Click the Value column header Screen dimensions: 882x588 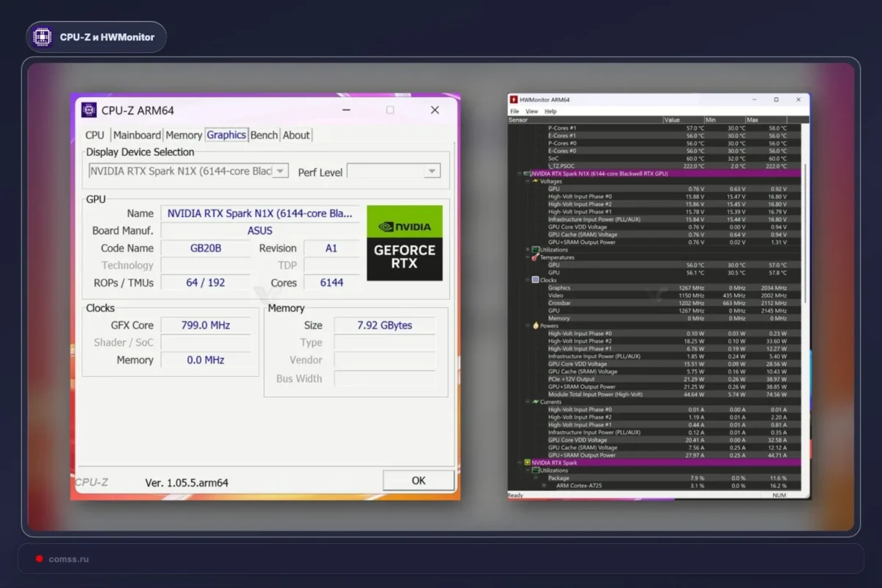click(x=682, y=120)
